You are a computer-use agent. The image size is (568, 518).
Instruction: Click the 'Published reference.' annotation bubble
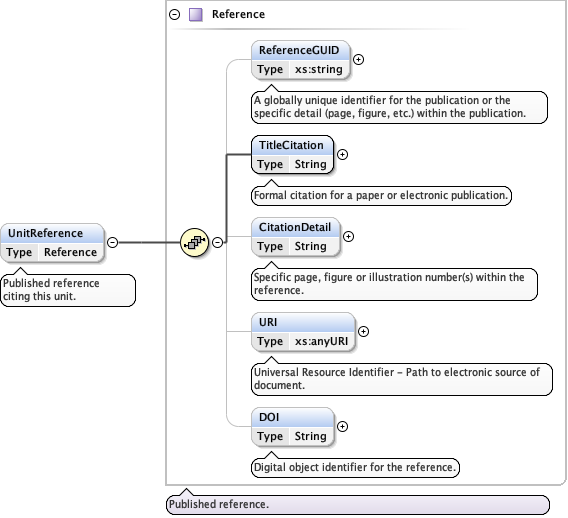358,505
